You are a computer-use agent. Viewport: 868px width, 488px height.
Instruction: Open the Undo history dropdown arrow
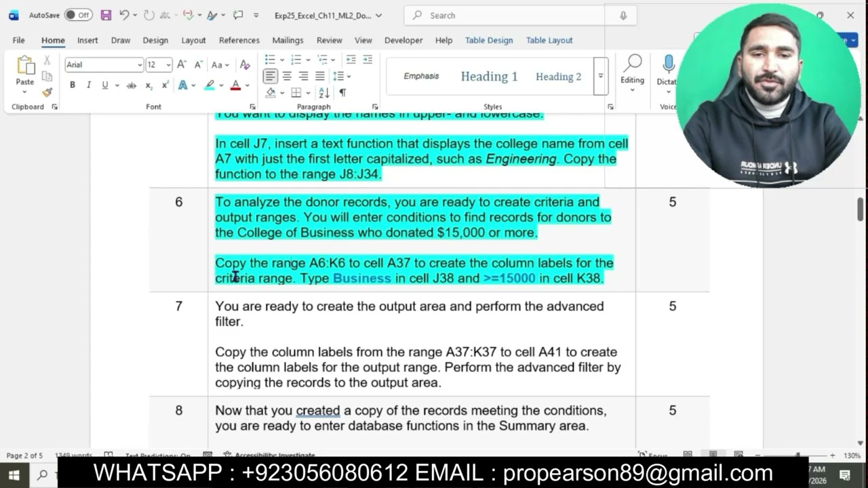(135, 15)
